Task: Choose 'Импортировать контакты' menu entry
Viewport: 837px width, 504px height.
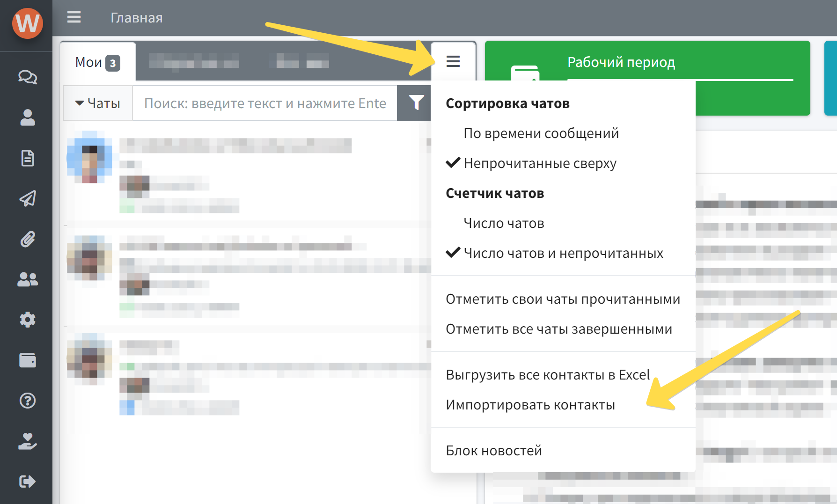Action: [530, 404]
